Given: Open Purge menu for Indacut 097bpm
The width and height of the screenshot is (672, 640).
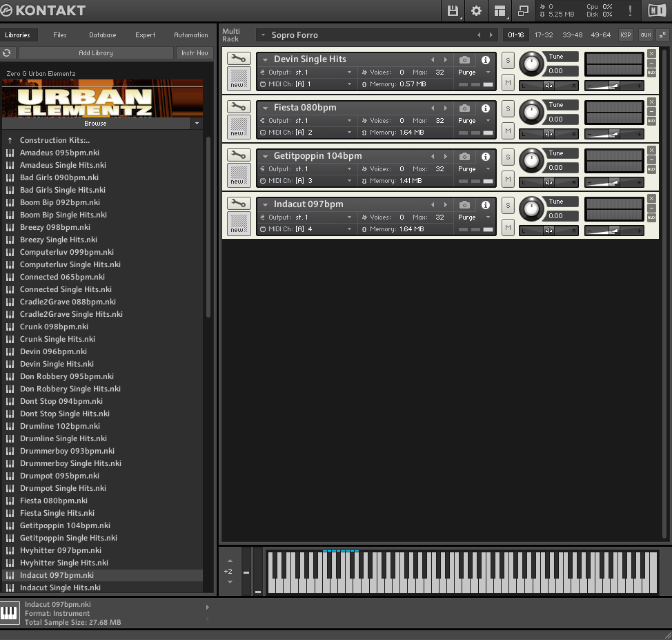Looking at the screenshot, I should click(488, 217).
